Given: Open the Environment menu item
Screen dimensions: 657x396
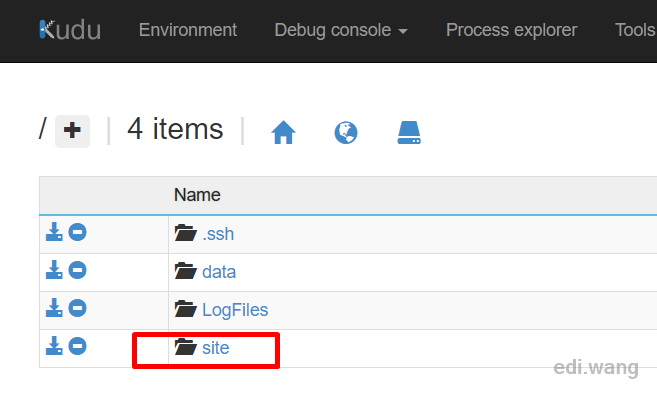Looking at the screenshot, I should [x=188, y=30].
